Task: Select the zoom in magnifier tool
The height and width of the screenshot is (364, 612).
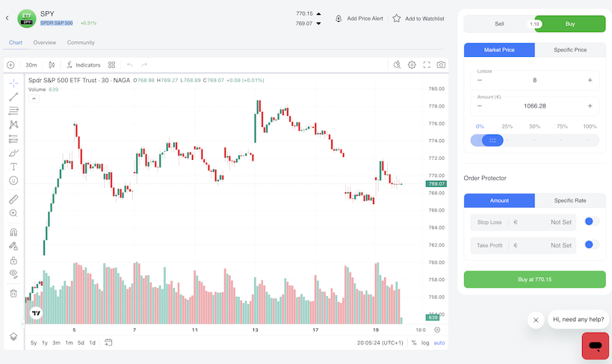Action: [x=13, y=213]
